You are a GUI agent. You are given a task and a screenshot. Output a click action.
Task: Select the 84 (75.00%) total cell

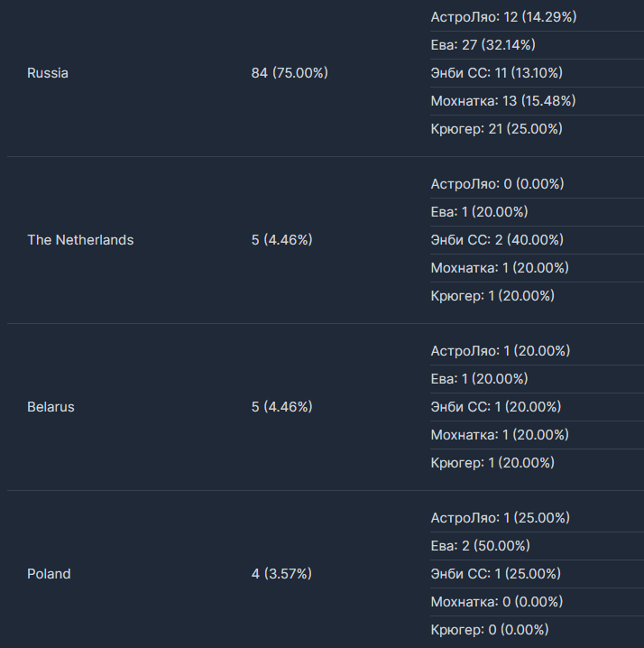click(290, 73)
